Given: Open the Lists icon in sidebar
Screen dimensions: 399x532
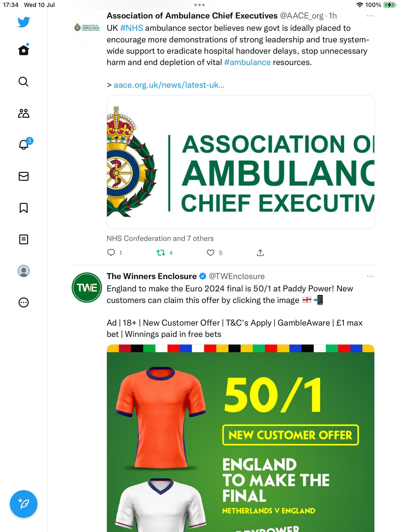Looking at the screenshot, I should point(24,239).
